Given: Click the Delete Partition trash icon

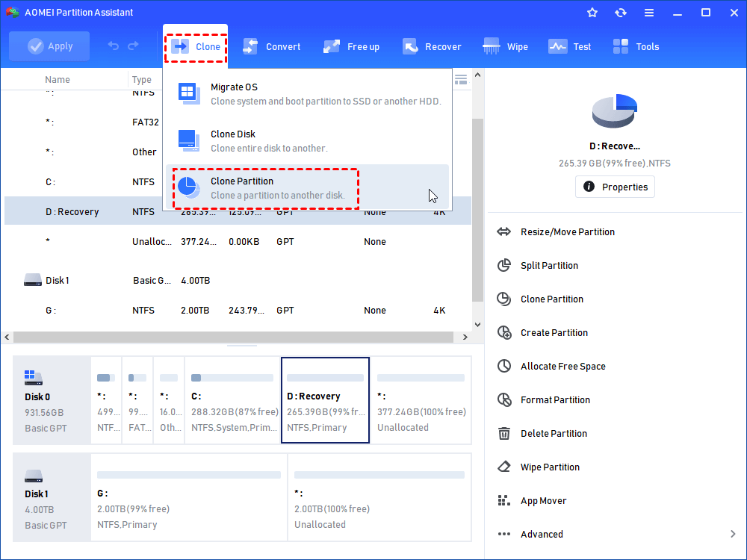Looking at the screenshot, I should pyautogui.click(x=504, y=433).
